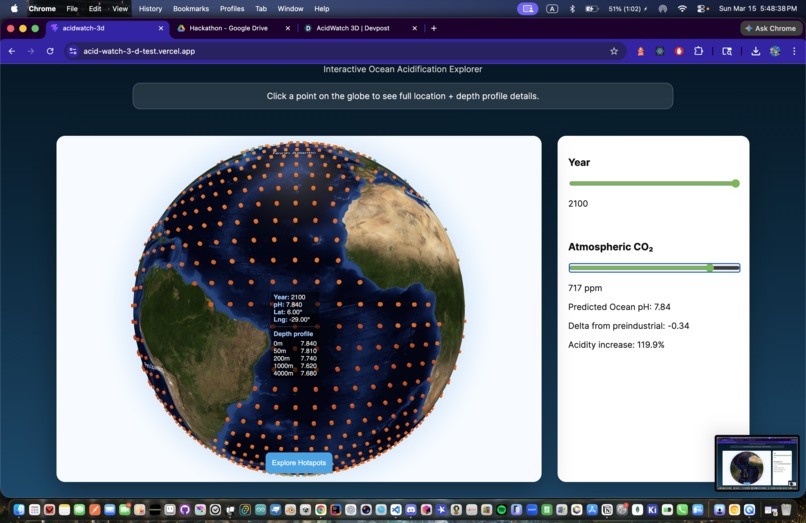
Task: View site information icon in address bar
Action: [x=73, y=51]
